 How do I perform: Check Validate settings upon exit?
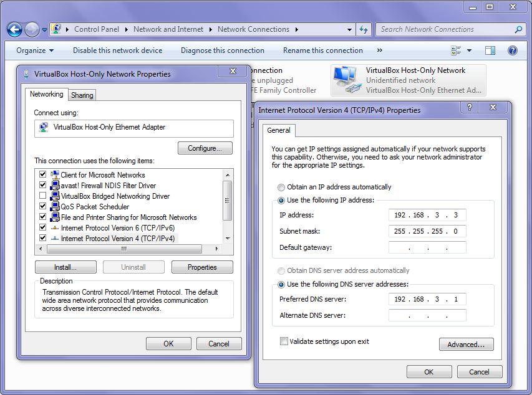pos(284,341)
